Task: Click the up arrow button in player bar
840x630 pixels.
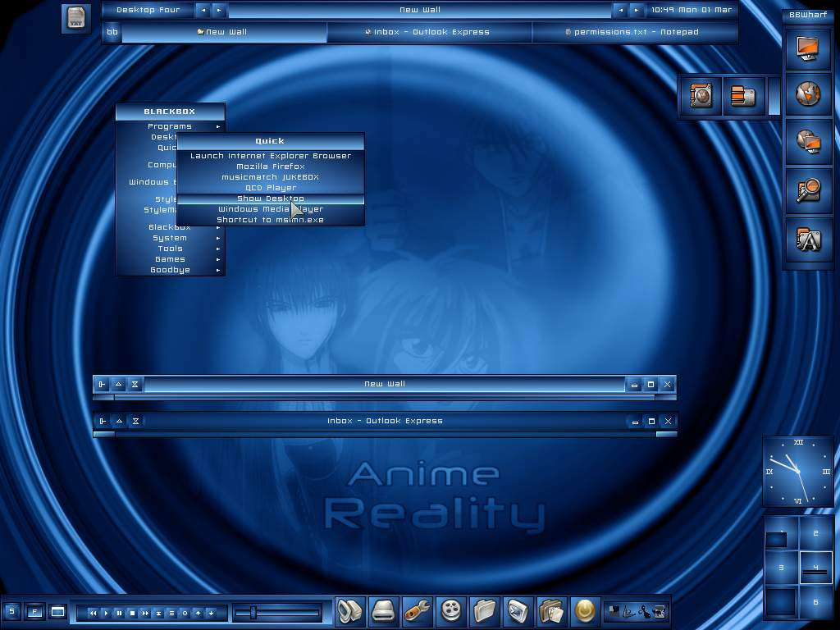Action: pos(199,613)
